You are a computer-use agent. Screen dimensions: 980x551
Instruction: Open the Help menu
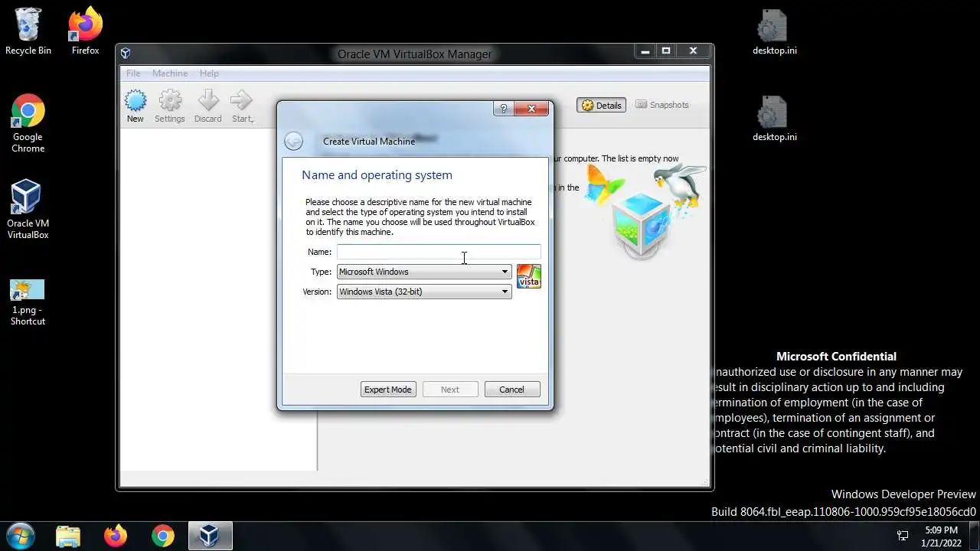click(209, 73)
